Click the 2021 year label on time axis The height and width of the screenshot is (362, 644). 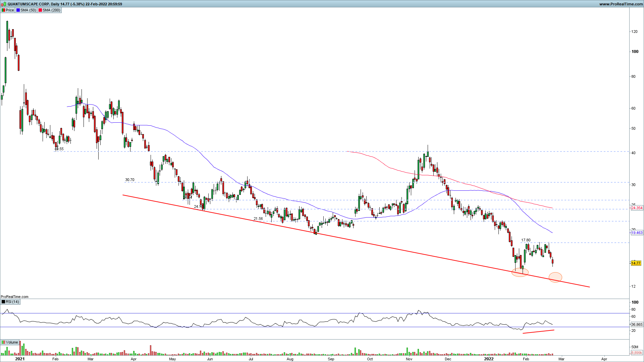[x=20, y=359]
